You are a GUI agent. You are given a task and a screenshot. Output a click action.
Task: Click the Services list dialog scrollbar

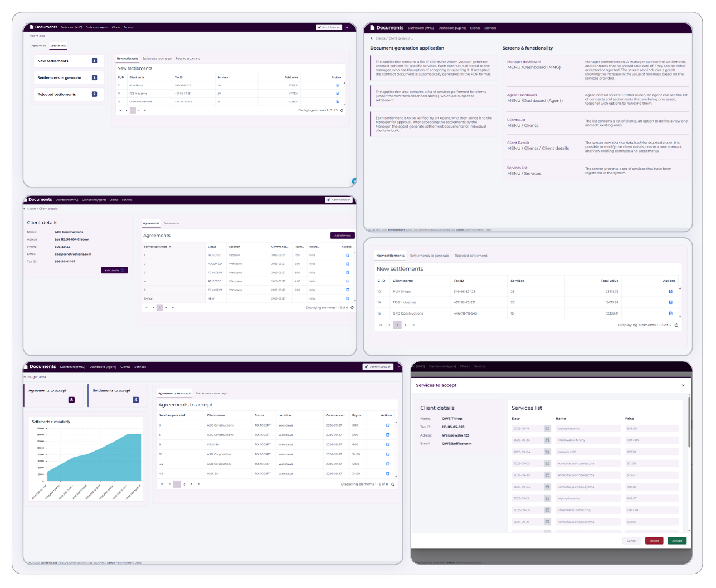pyautogui.click(x=689, y=423)
